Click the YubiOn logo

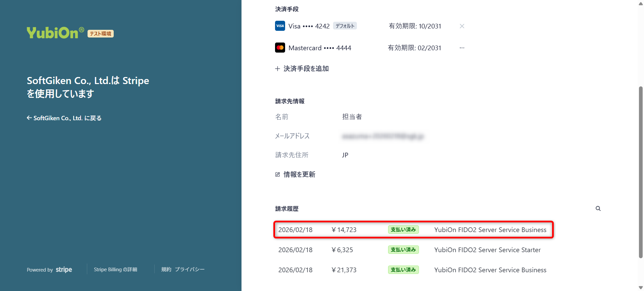(55, 32)
